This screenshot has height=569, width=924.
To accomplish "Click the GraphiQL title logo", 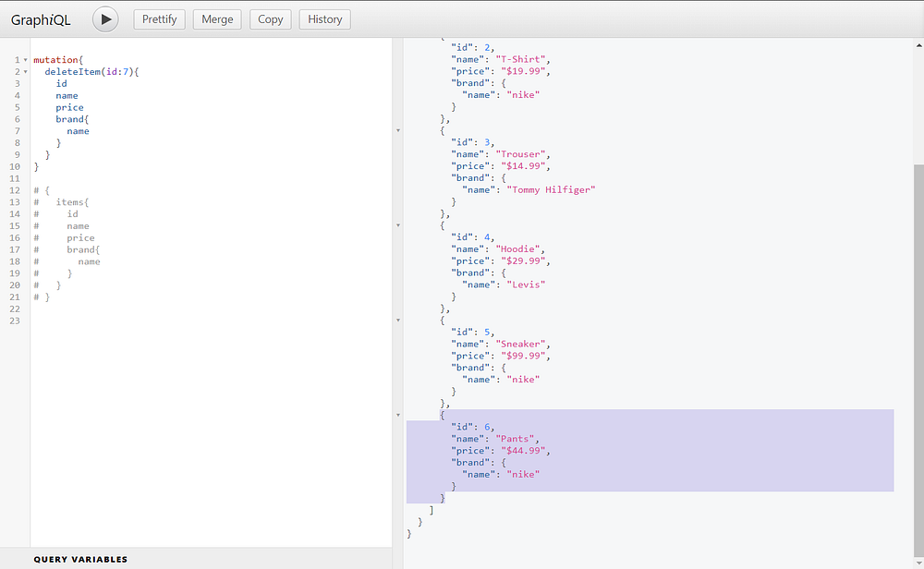I will pos(41,20).
